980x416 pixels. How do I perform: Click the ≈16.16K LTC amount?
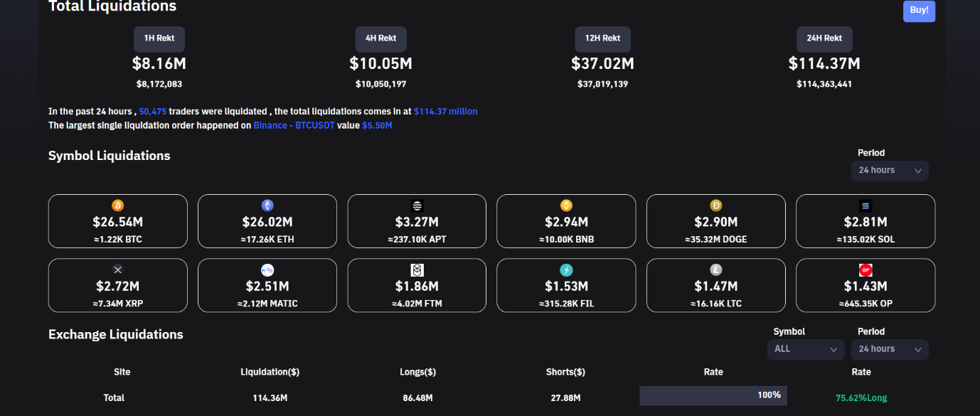pyautogui.click(x=716, y=304)
